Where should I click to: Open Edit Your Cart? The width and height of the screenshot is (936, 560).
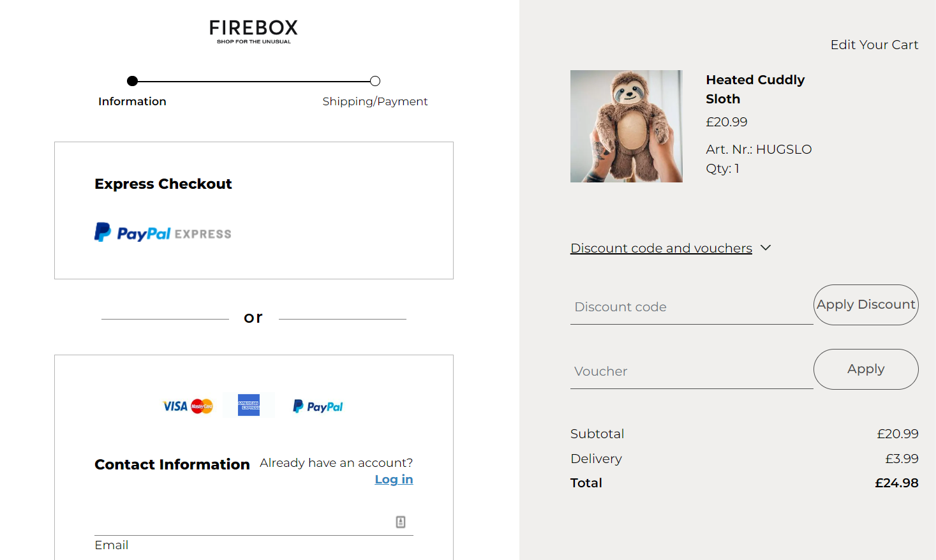(874, 45)
